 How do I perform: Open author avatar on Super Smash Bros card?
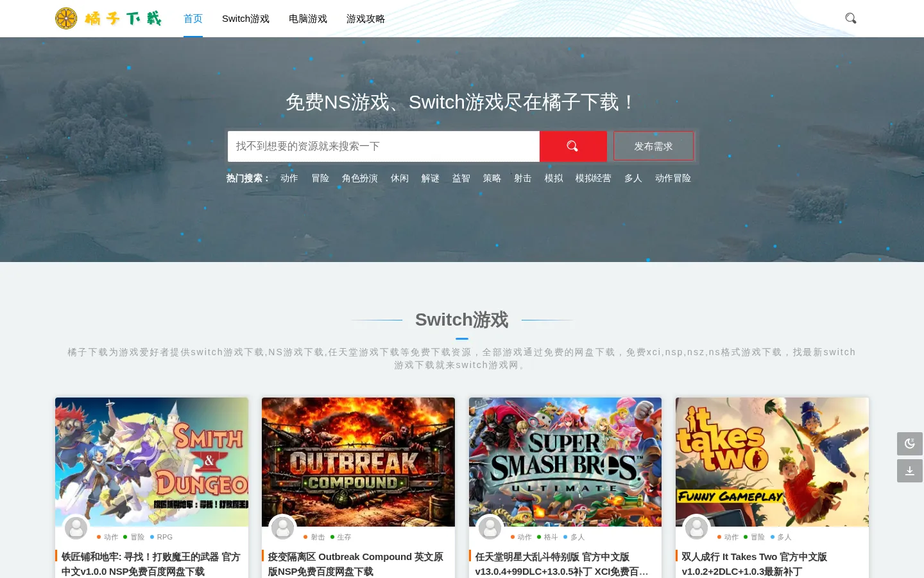coord(490,528)
